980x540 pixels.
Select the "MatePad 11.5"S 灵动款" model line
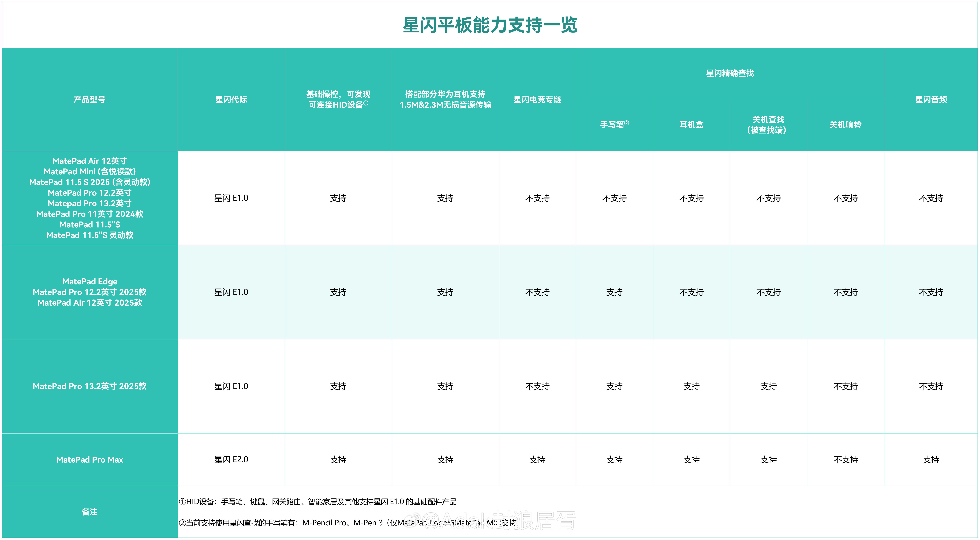(x=90, y=235)
